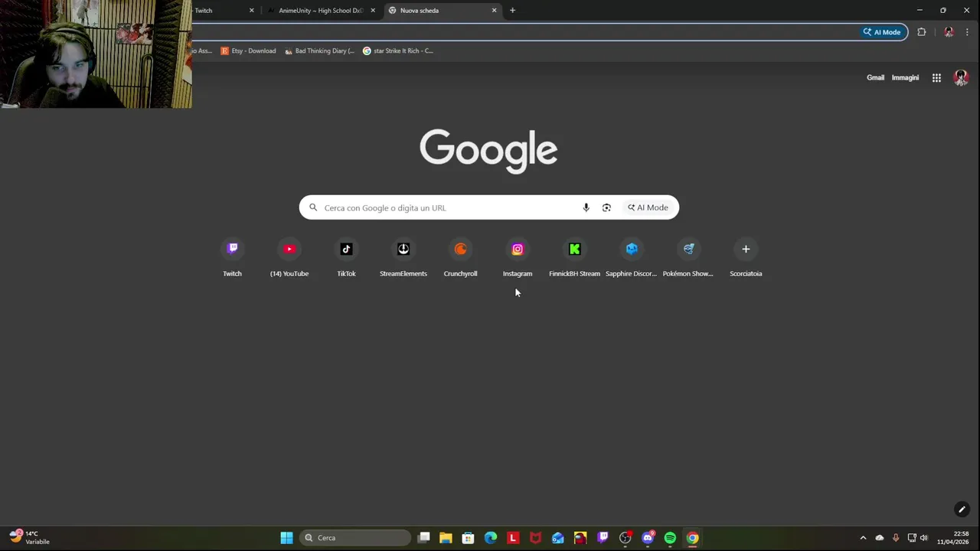Open network status tray icon
Image resolution: width=980 pixels, height=551 pixels.
[x=911, y=538]
